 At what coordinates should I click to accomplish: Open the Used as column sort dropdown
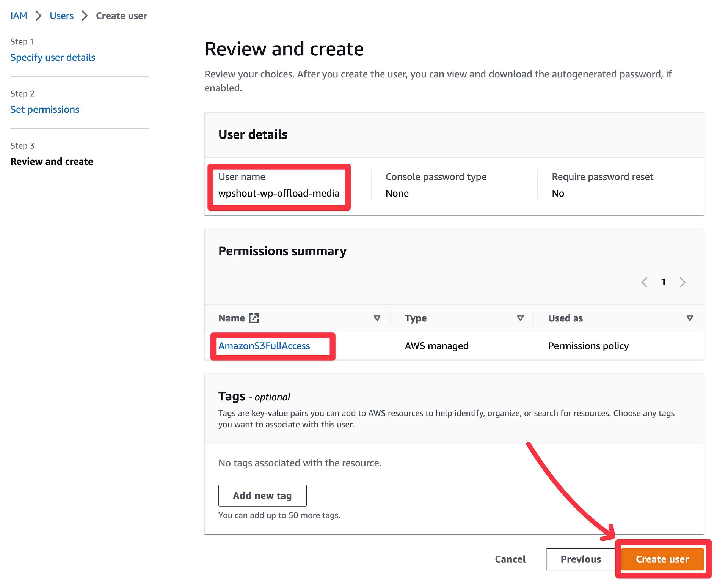pyautogui.click(x=690, y=318)
